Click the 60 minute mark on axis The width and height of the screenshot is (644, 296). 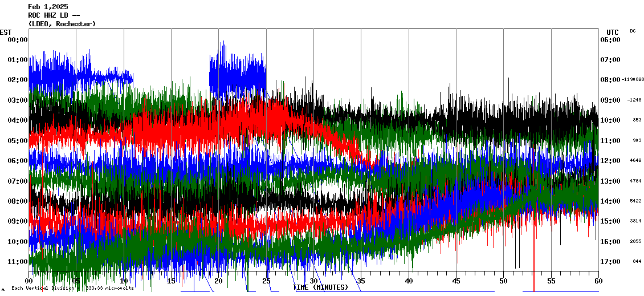[x=598, y=281]
